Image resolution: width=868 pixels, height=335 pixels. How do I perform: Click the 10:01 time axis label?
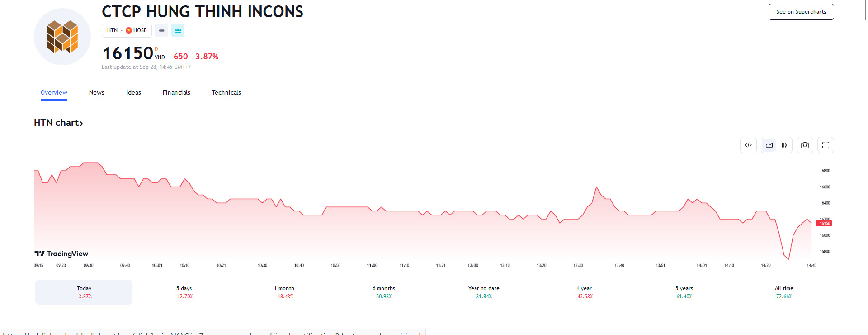pos(157,266)
